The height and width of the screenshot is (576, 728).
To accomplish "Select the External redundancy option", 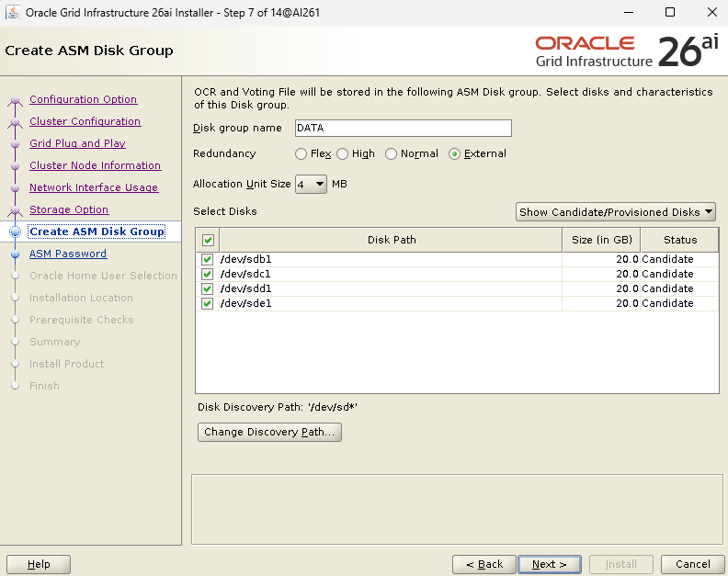I will tap(454, 154).
